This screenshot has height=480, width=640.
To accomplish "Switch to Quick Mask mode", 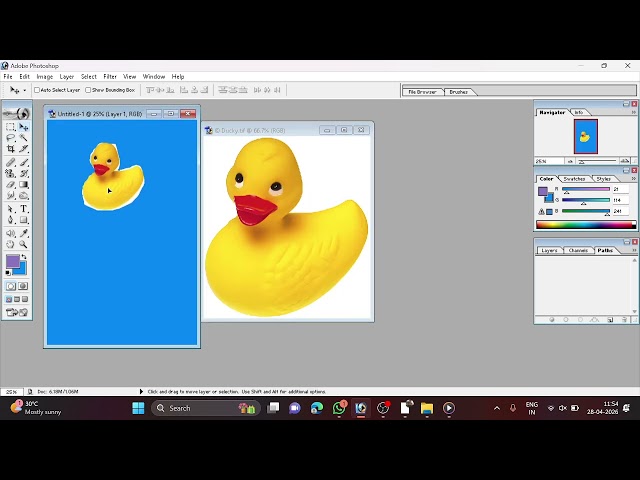I will click(x=23, y=286).
